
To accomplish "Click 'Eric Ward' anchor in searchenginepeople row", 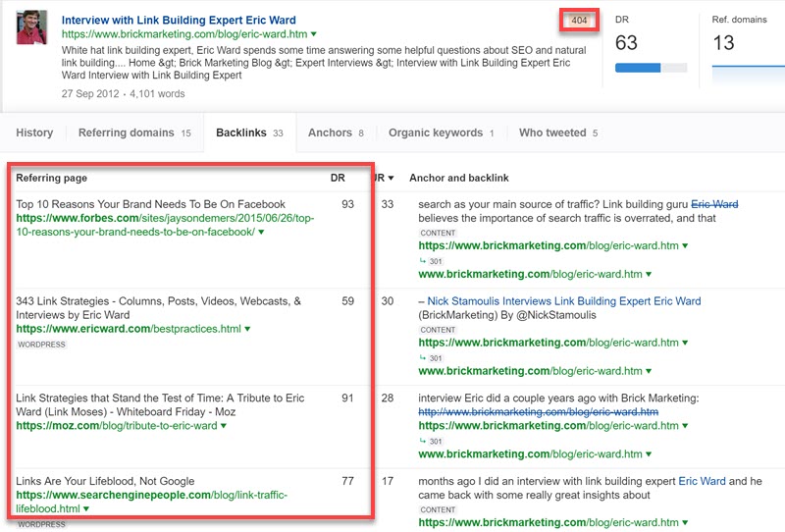I will (702, 481).
